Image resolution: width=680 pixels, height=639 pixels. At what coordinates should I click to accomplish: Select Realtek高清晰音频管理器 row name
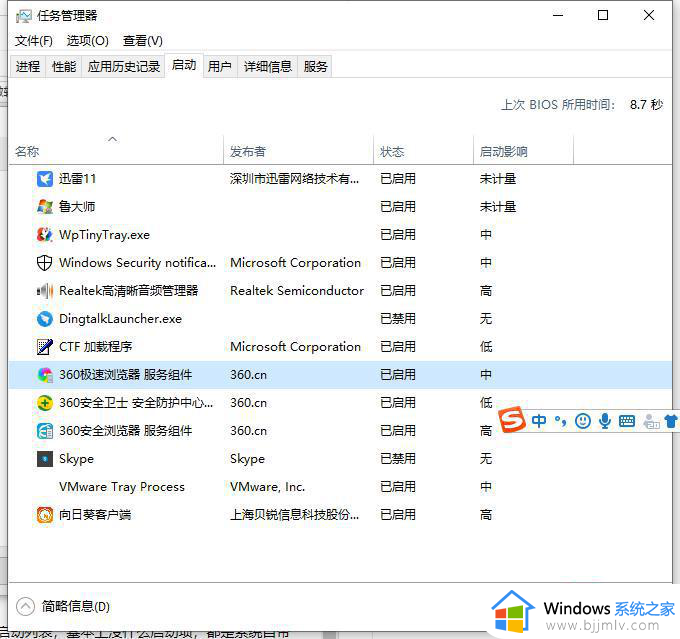tap(129, 291)
